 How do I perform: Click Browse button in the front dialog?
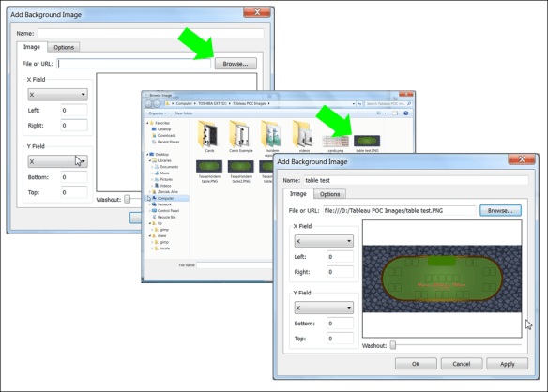click(500, 211)
